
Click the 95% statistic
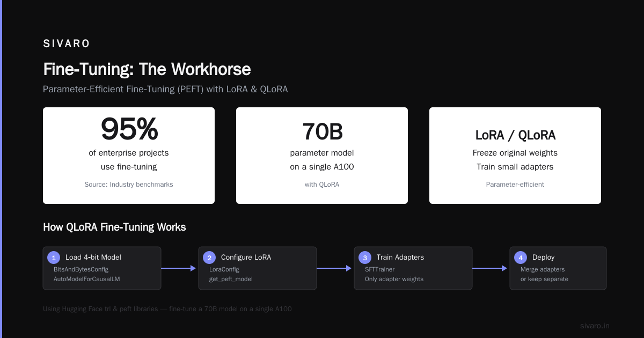[129, 129]
